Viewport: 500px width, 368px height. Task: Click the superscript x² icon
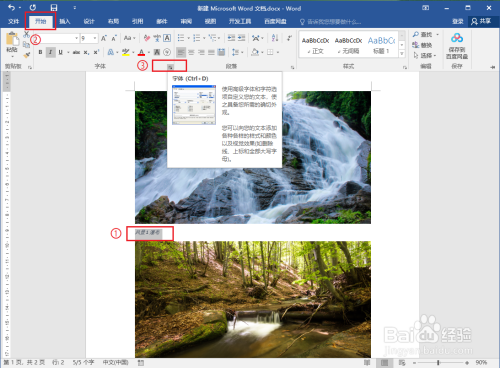[96, 52]
